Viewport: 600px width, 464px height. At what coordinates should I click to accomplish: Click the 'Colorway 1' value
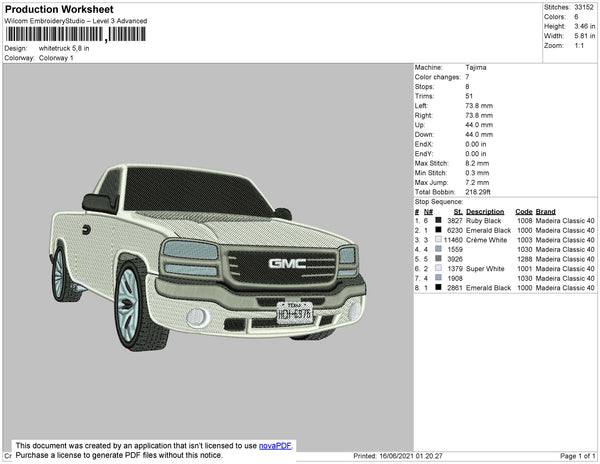[56, 58]
